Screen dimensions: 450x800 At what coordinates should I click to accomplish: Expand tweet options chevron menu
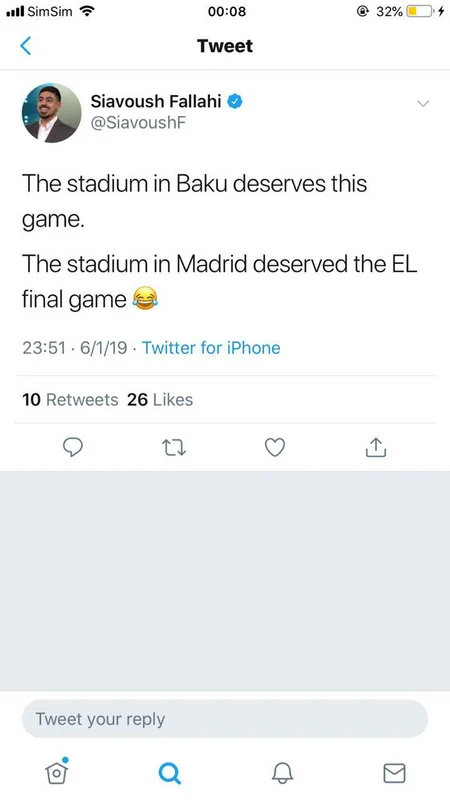pyautogui.click(x=423, y=104)
